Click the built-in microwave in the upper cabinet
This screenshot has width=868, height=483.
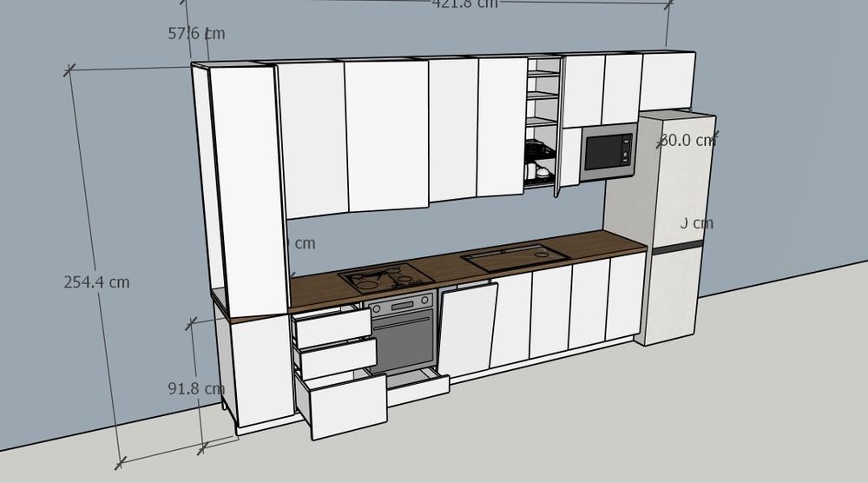pyautogui.click(x=608, y=152)
